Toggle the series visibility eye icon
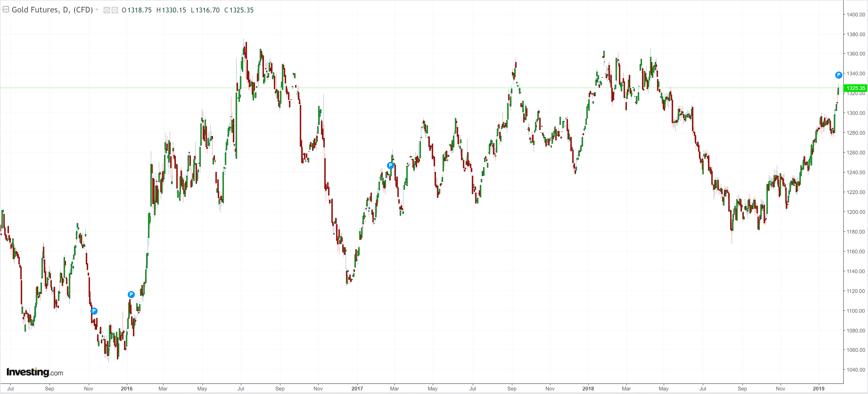 pos(107,10)
